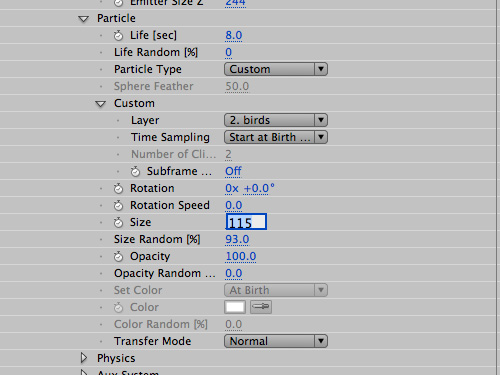Click the white Color swatch
Viewport: 500px width, 375px height.
click(x=235, y=307)
